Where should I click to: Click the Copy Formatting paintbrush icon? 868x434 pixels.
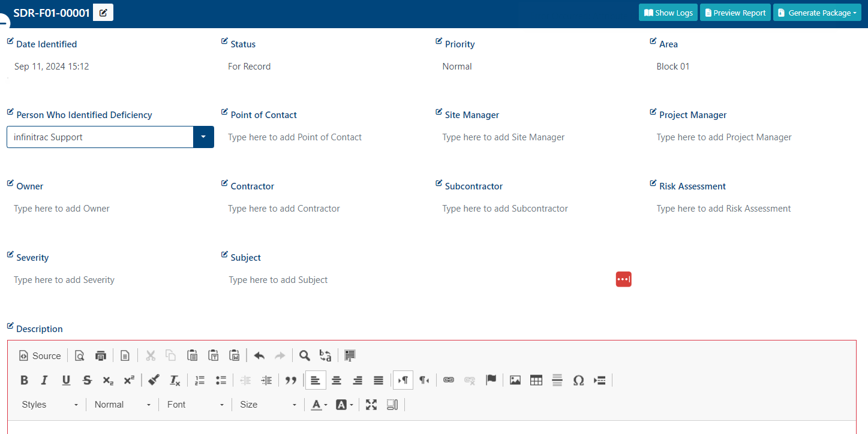[154, 380]
